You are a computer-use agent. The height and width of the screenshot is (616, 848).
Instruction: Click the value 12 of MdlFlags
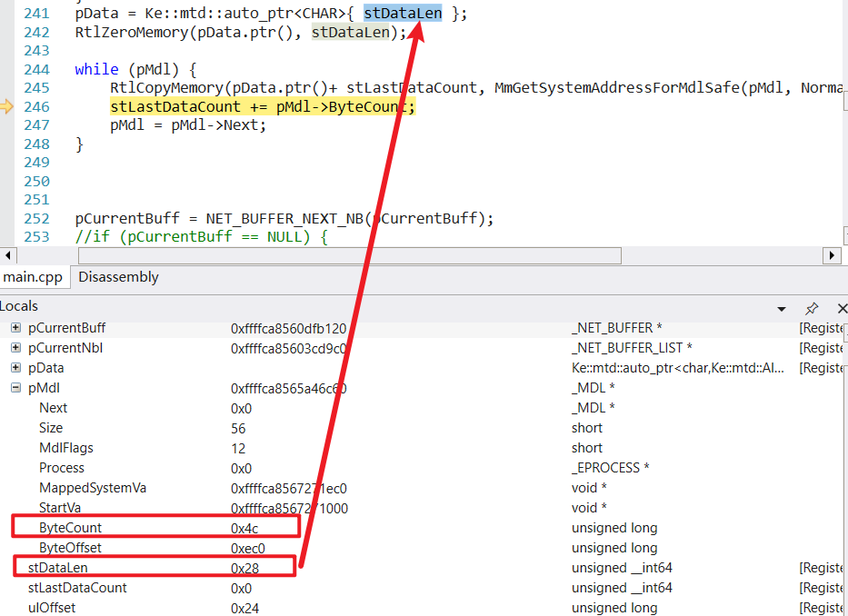coord(238,448)
